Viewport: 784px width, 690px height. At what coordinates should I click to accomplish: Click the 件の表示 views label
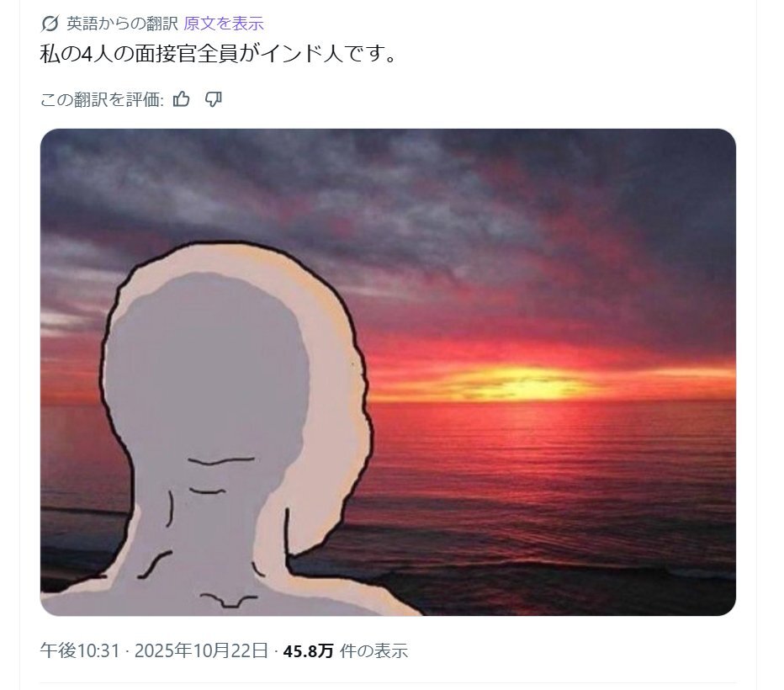tap(374, 651)
